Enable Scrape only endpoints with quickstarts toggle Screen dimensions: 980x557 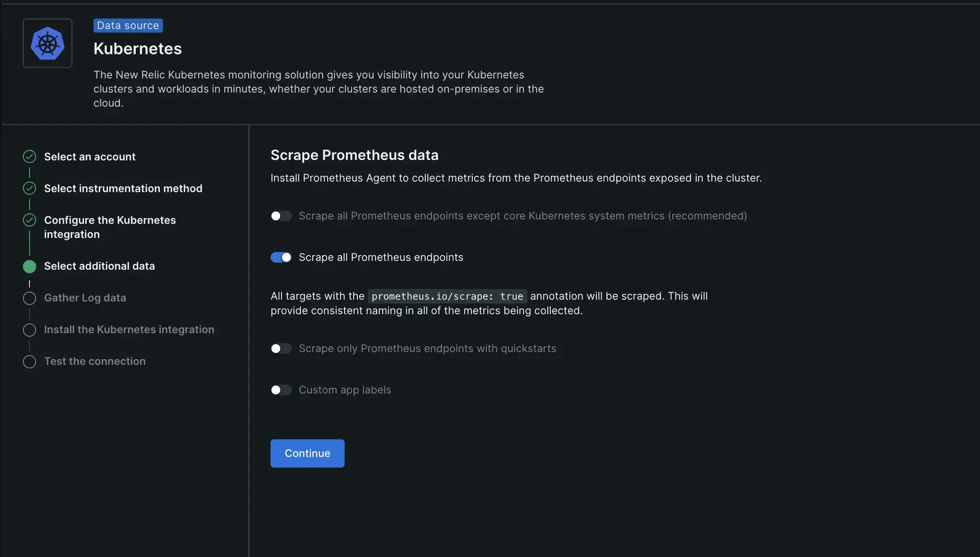[281, 349]
